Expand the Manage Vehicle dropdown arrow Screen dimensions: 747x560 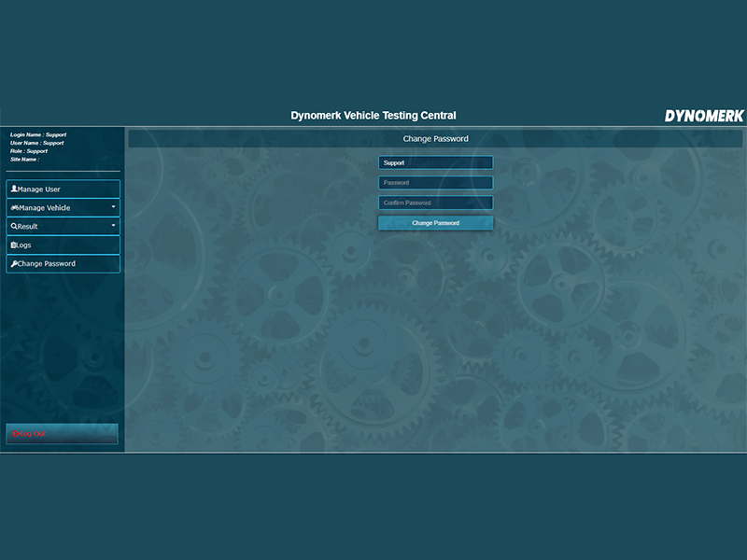click(x=113, y=207)
